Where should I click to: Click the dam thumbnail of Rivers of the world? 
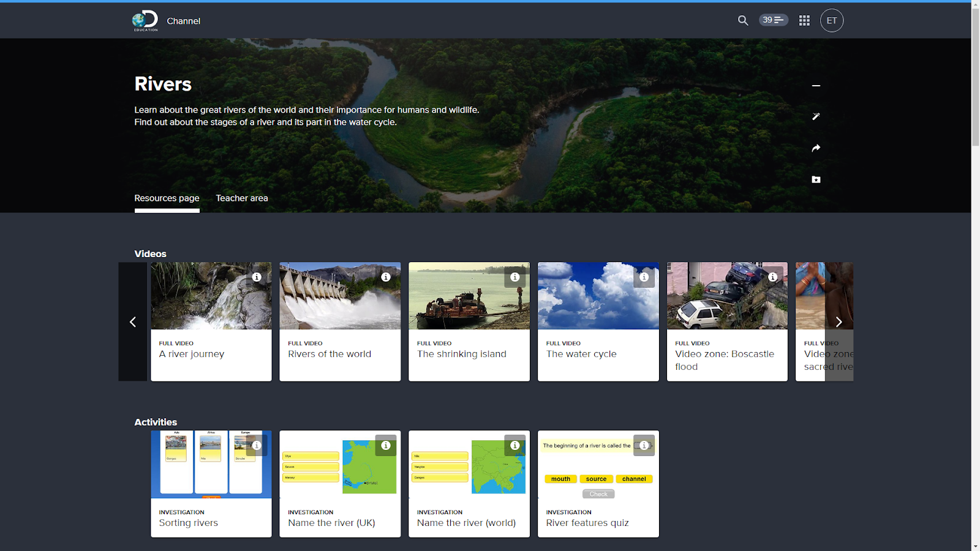pyautogui.click(x=340, y=296)
